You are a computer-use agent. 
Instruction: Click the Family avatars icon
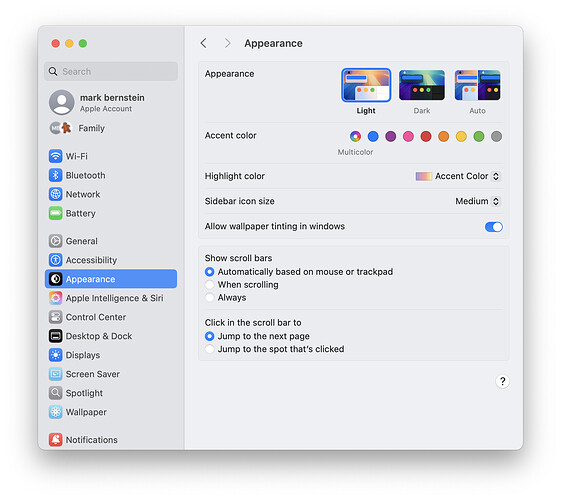pos(60,128)
